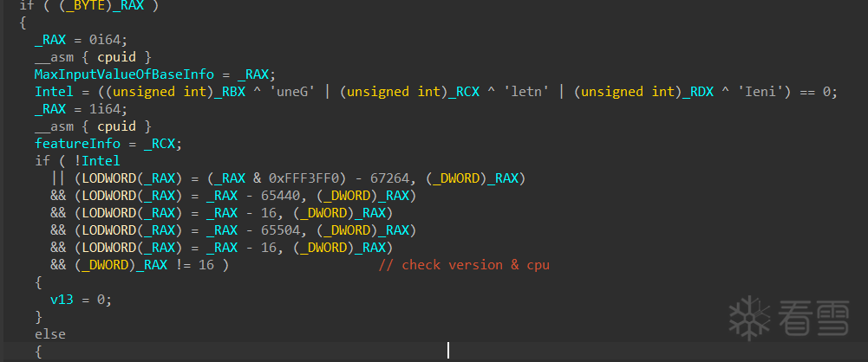868x362 pixels.
Task: Click the else keyword
Action: pyautogui.click(x=49, y=334)
